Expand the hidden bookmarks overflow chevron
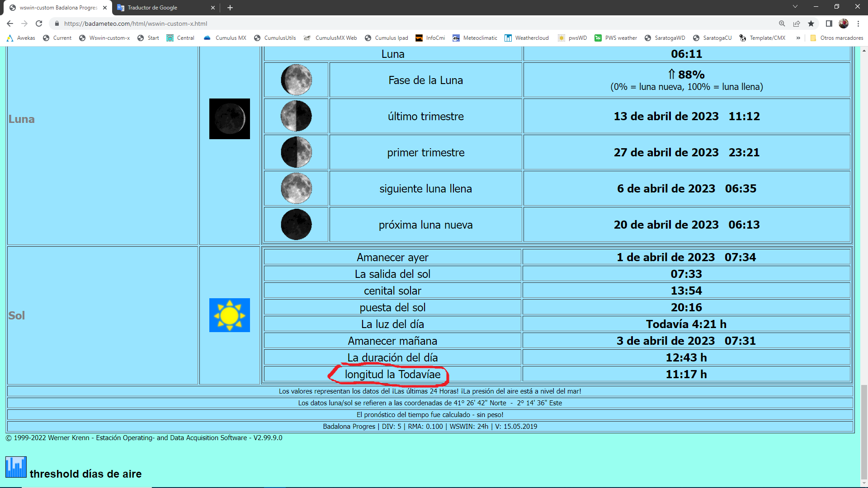This screenshot has width=868, height=488. [798, 38]
